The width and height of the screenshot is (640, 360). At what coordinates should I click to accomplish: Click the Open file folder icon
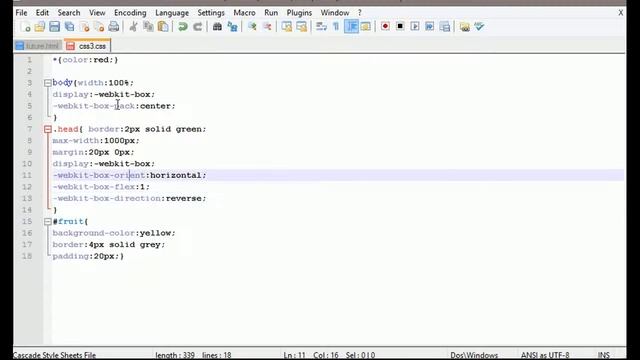40,27
